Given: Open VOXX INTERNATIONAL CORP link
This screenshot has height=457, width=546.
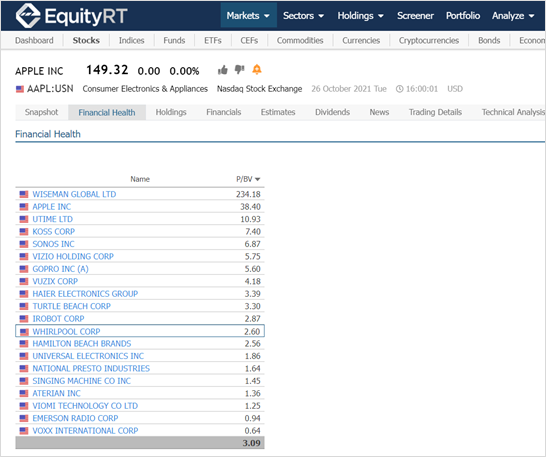Looking at the screenshot, I should 85,431.
